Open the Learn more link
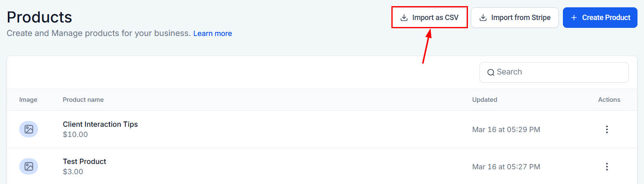Viewport: 644px width, 184px height. 212,34
